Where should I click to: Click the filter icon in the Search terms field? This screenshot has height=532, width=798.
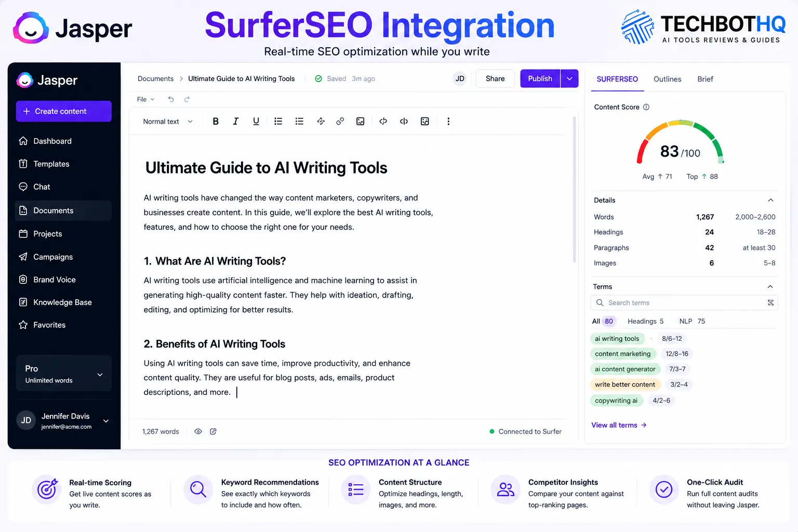(x=770, y=302)
